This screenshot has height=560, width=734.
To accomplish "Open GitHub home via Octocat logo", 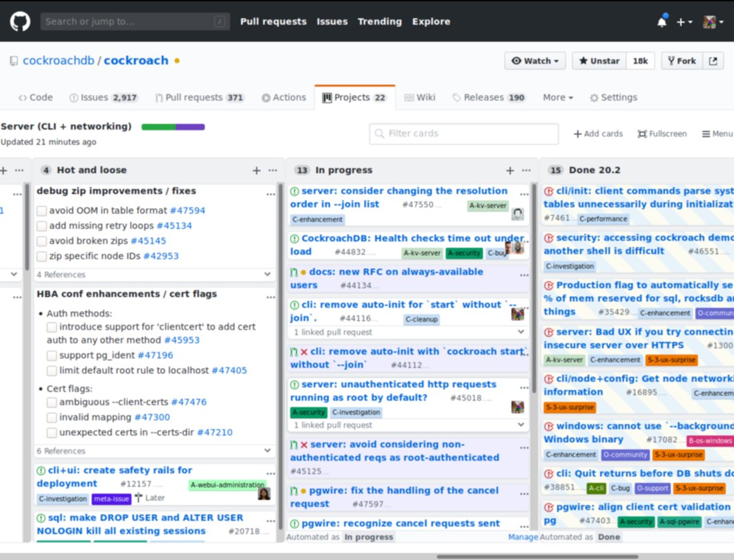I will tap(20, 21).
